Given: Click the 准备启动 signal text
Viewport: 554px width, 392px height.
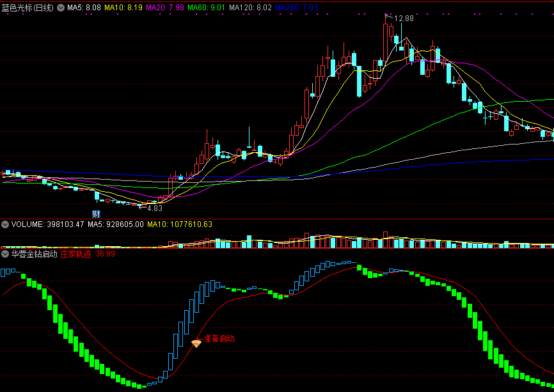Looking at the screenshot, I should tap(219, 339).
